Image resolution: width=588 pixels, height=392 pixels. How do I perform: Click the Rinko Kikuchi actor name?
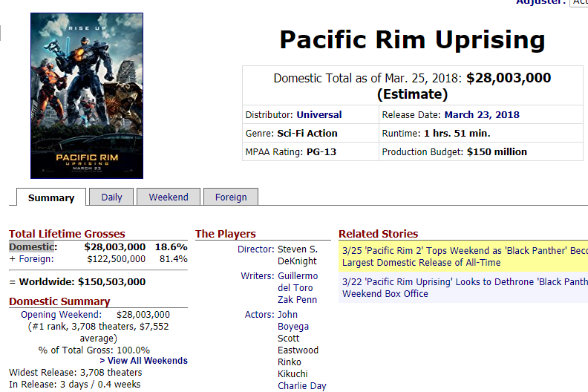click(293, 367)
